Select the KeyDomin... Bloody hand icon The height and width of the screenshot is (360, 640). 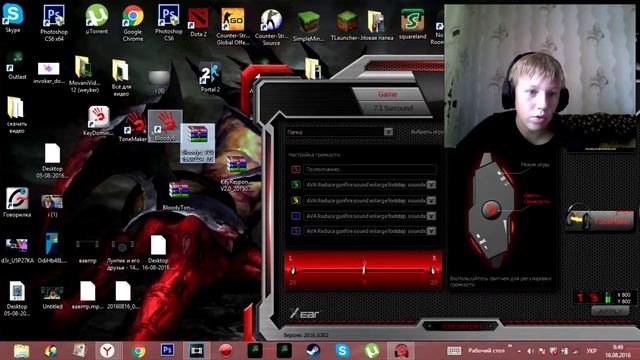(x=98, y=120)
